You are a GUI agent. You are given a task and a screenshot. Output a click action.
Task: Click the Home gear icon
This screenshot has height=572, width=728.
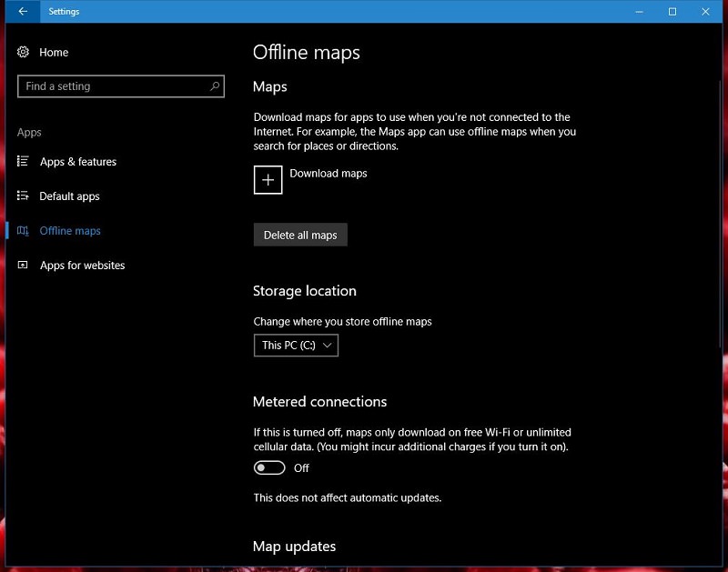pos(24,53)
